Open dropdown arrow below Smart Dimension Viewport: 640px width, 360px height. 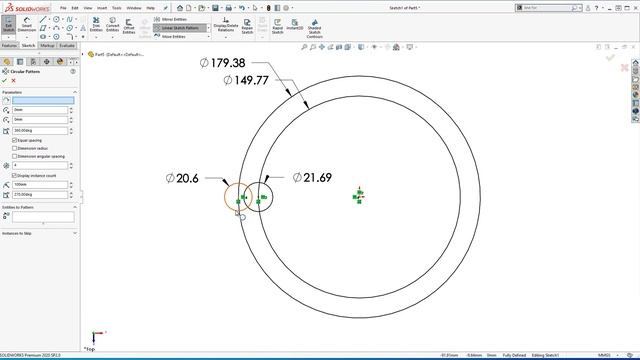tap(27, 37)
